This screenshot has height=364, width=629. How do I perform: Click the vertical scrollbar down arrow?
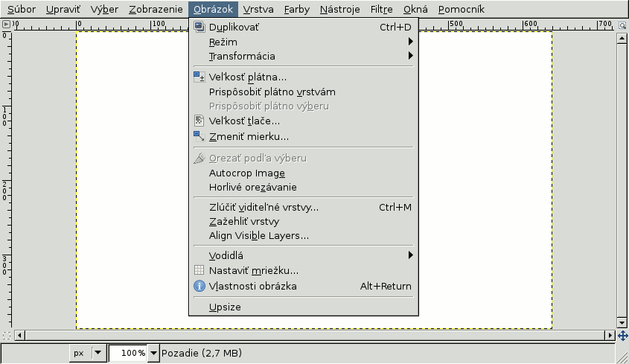622,322
